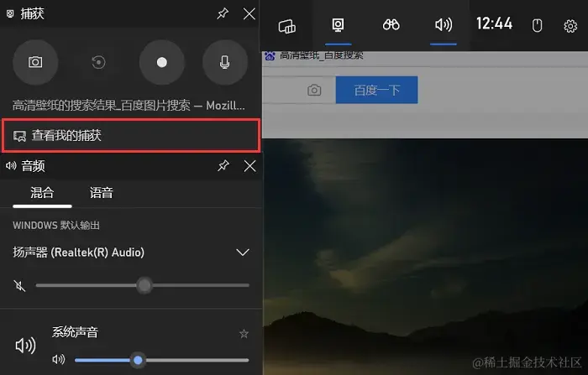Toggle the Audio widget in Game Bar
Screen dimensions: 588x375
444,25
